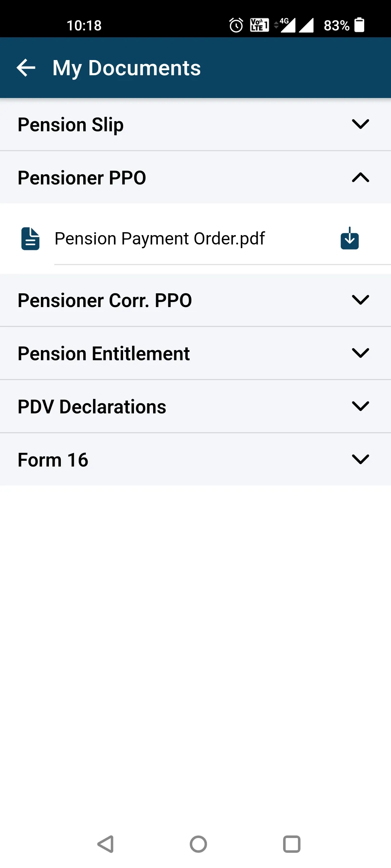Open the Form 16 section
The height and width of the screenshot is (868, 391).
click(53, 460)
